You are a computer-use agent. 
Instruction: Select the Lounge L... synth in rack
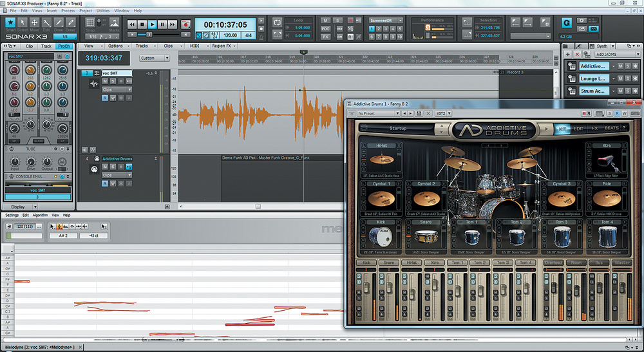click(x=593, y=79)
